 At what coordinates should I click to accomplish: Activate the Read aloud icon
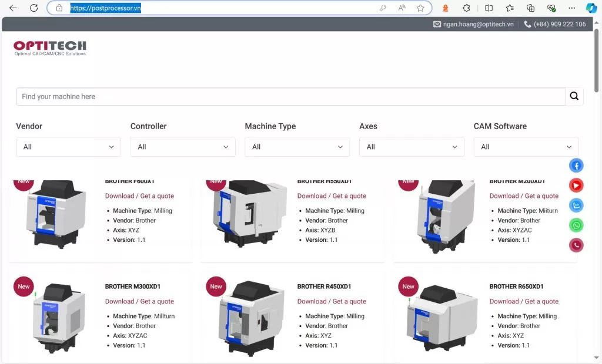[x=402, y=8]
